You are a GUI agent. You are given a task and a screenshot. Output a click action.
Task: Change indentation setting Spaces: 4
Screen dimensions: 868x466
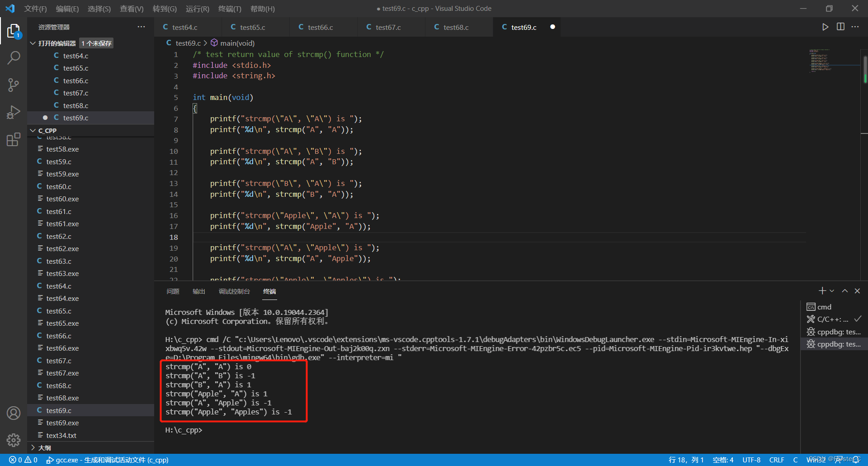coord(723,460)
